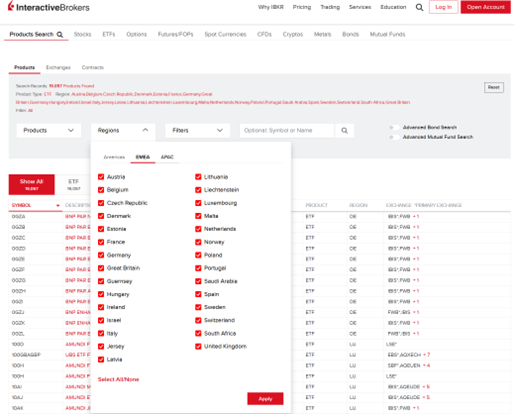This screenshot has width=514, height=414.
Task: Uncheck the Lithuania checkbox
Action: pos(198,177)
